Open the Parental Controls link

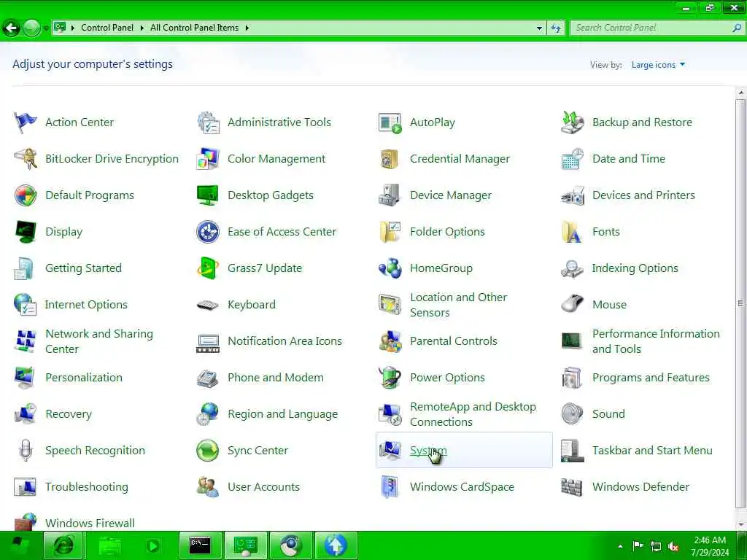click(454, 341)
